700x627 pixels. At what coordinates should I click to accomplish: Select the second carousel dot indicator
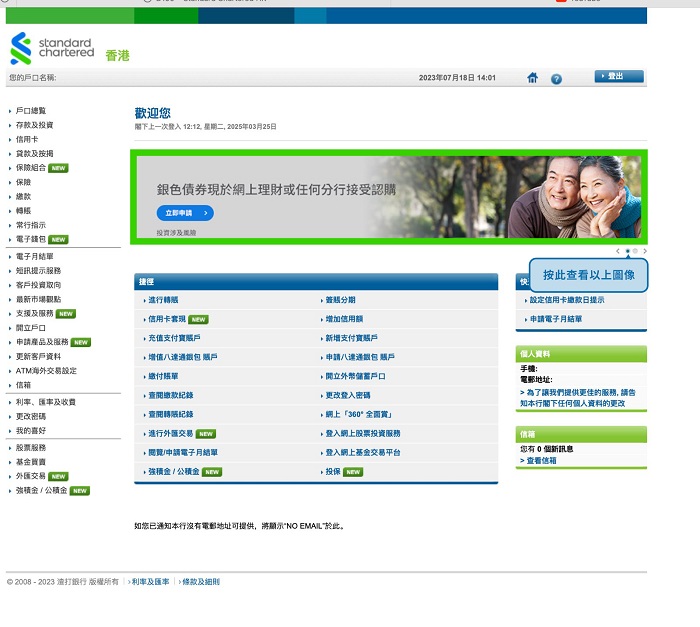(635, 251)
